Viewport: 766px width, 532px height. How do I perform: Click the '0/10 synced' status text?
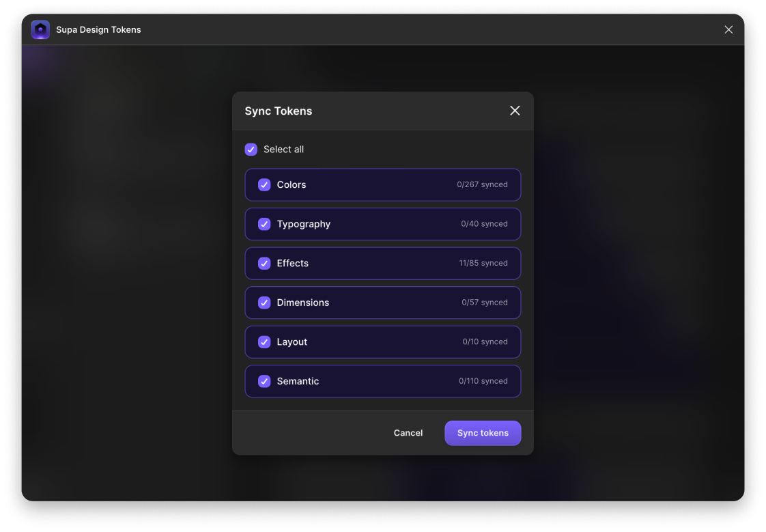pos(485,342)
